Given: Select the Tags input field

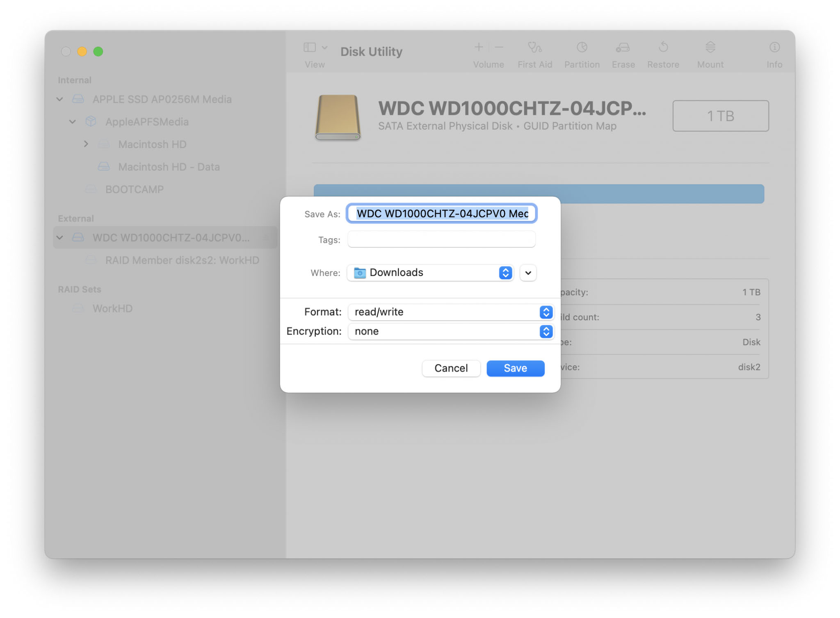Looking at the screenshot, I should tap(442, 240).
